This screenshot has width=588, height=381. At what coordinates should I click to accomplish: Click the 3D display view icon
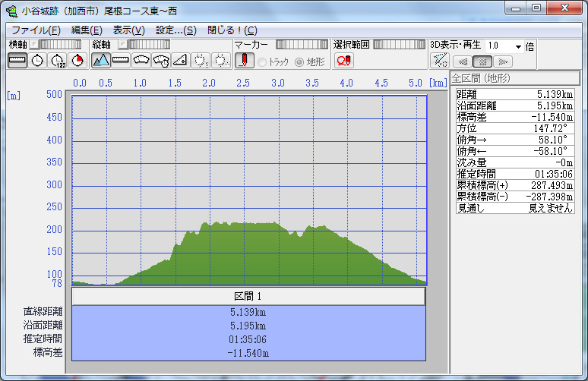pos(440,60)
